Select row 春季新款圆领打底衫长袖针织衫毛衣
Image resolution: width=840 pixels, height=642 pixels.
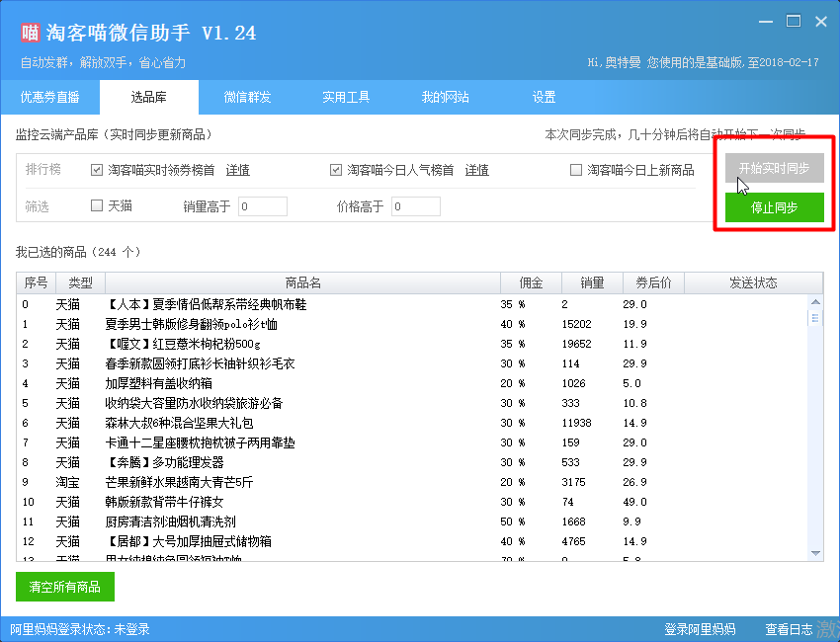click(412, 363)
